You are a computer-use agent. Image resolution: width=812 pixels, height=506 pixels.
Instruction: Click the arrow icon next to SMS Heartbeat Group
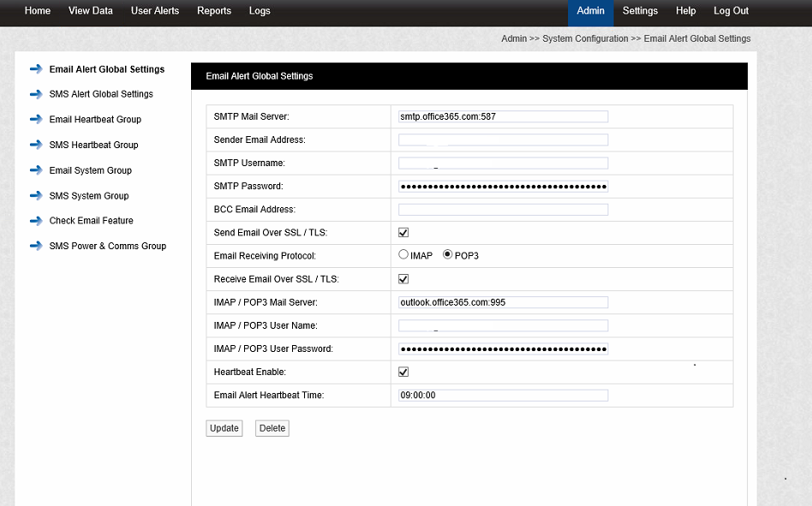[x=36, y=146]
